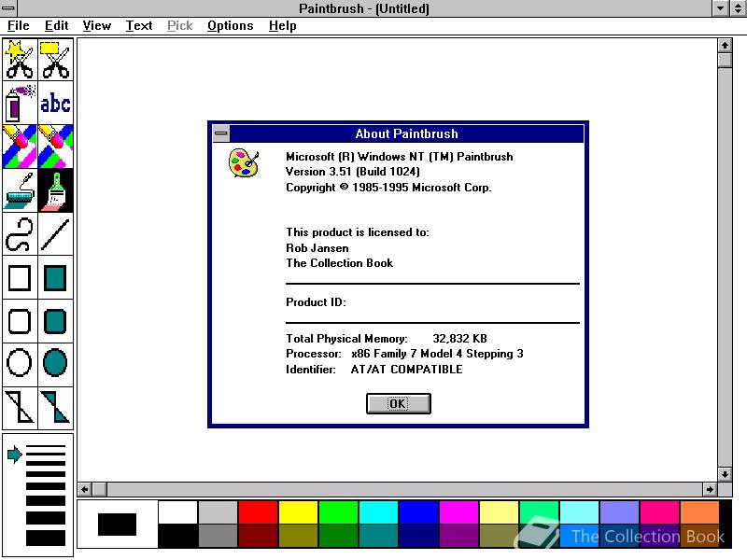
Task: Select the Filled Rounded Box tool
Action: coord(56,321)
